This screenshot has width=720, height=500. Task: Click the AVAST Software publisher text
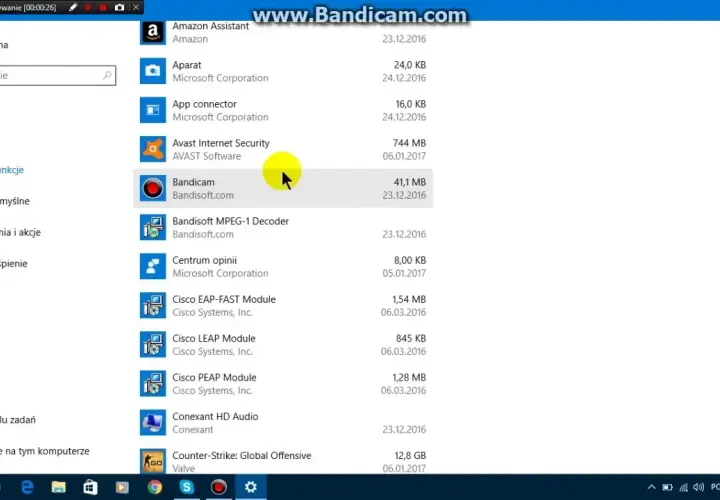pyautogui.click(x=207, y=156)
